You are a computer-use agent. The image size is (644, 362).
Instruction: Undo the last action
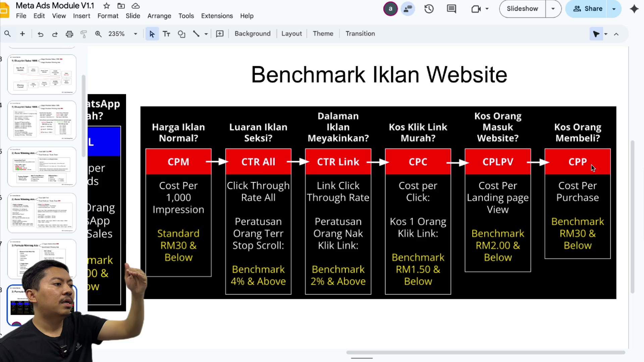click(x=40, y=34)
